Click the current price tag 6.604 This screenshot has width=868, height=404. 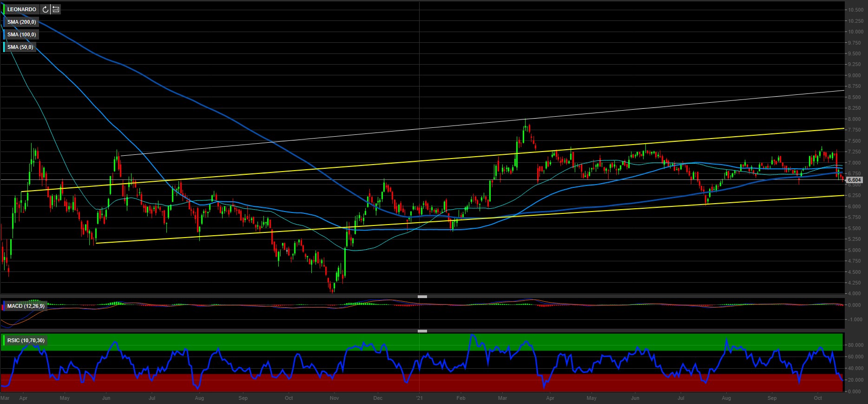(854, 180)
